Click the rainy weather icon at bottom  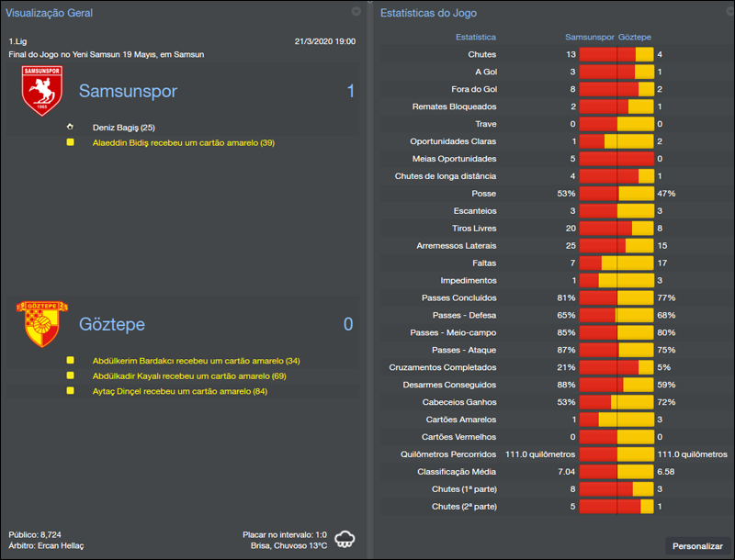click(344, 541)
